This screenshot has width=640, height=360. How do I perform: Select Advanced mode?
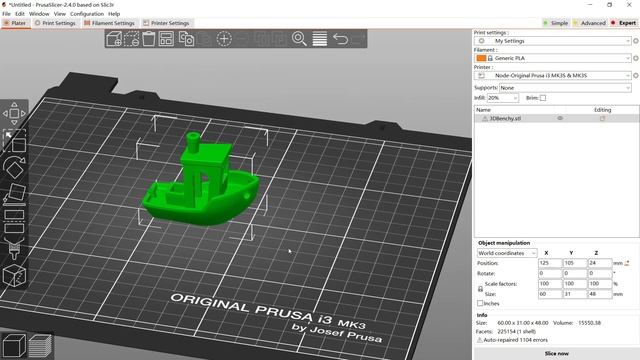pyautogui.click(x=590, y=23)
